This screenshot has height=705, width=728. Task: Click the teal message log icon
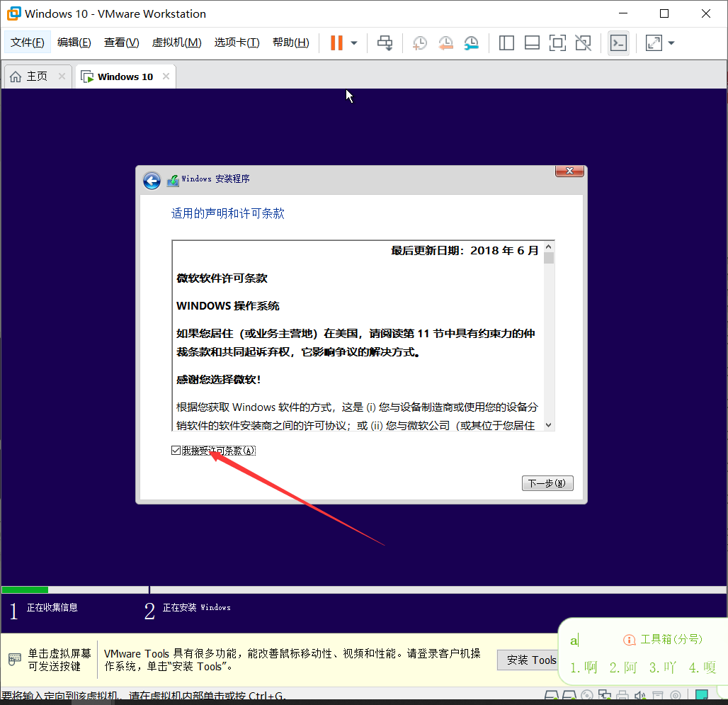pos(702,695)
